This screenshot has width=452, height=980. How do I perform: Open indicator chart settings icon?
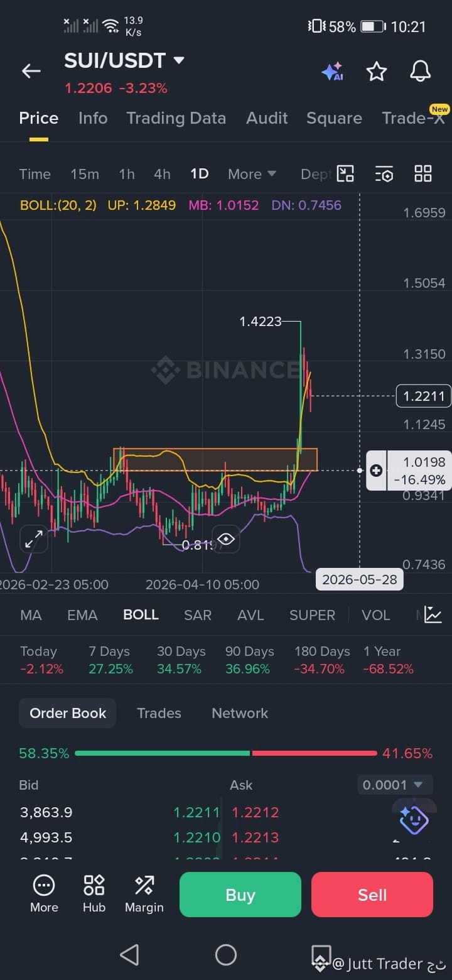pos(433,614)
